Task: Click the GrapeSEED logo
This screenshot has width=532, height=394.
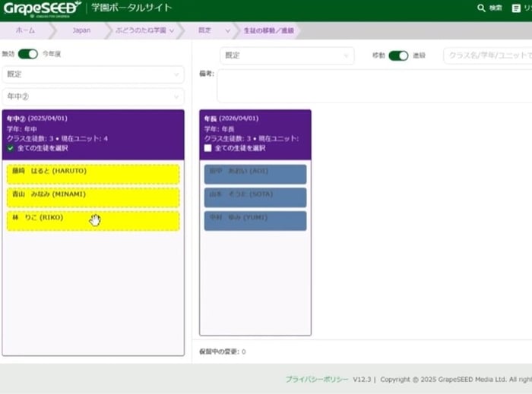Action: [x=42, y=9]
